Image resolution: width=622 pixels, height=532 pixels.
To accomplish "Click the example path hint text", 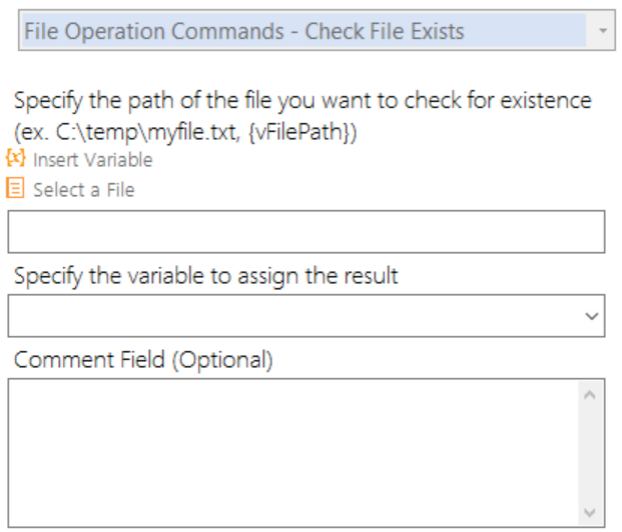I will (x=186, y=132).
